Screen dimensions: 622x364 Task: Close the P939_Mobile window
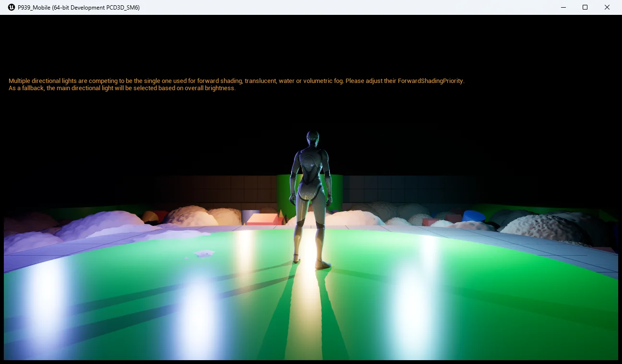(607, 7)
